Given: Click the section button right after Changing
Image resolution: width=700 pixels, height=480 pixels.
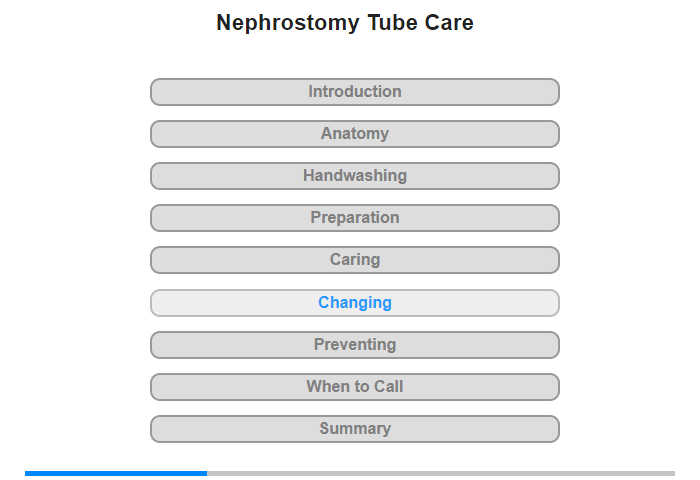Looking at the screenshot, I should point(354,345).
